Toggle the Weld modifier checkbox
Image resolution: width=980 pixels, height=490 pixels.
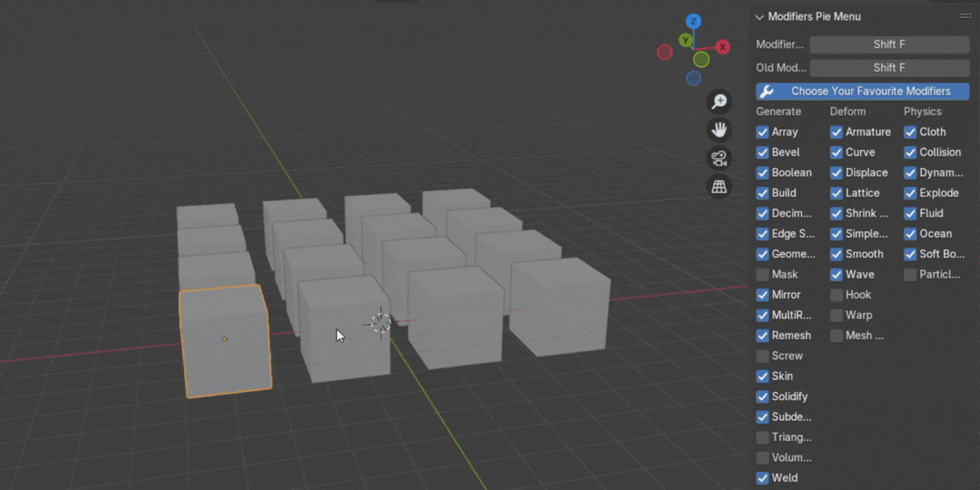tap(763, 479)
